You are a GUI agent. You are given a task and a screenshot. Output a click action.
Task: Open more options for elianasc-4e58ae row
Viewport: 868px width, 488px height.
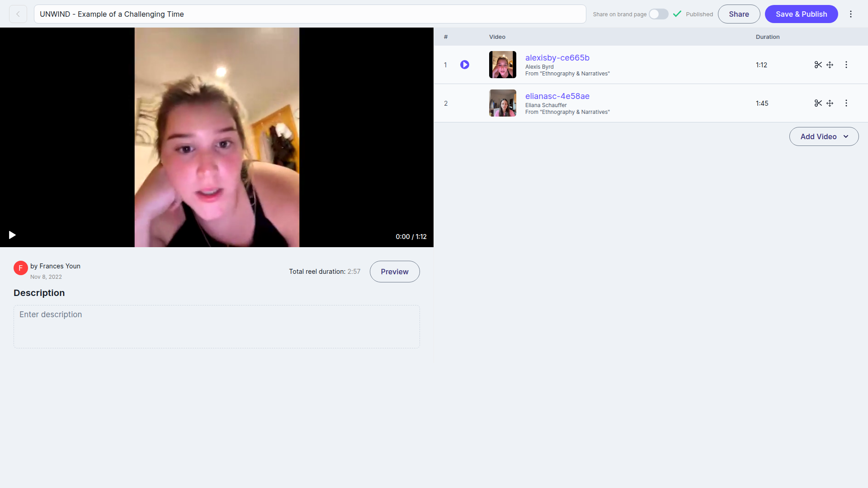846,103
